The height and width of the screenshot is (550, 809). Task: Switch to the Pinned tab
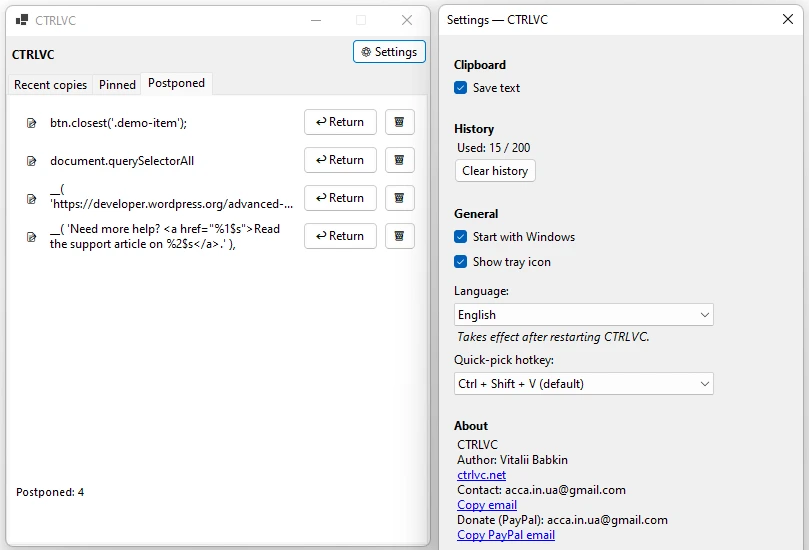coord(117,85)
